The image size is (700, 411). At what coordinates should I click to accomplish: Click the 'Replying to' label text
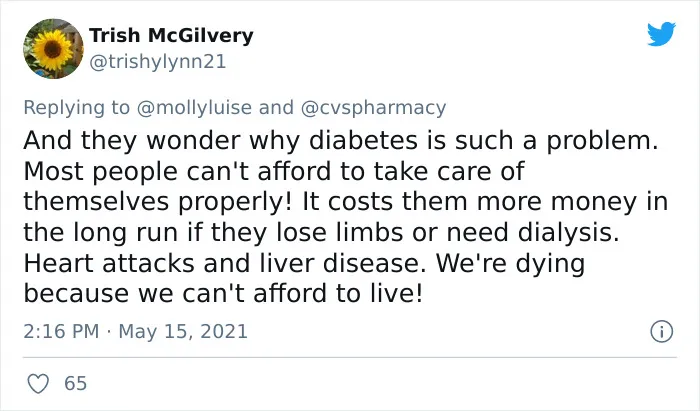(77, 108)
